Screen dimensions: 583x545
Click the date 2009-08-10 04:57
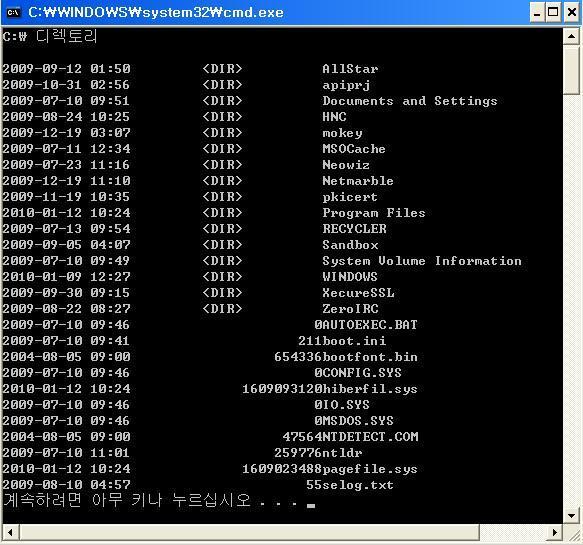click(x=66, y=484)
